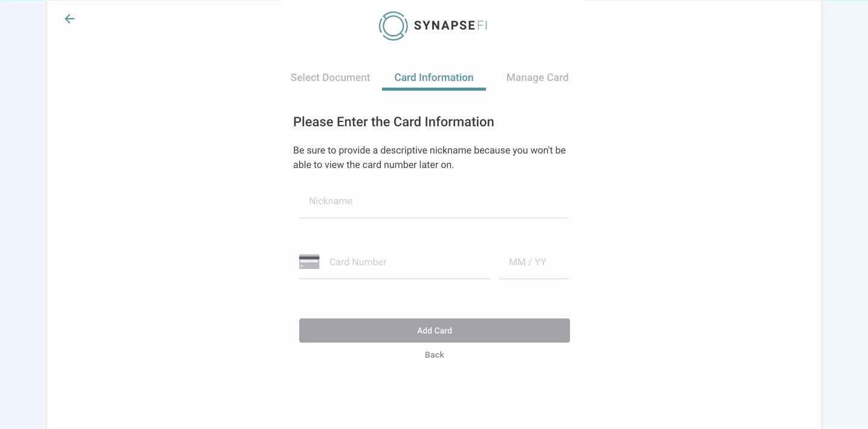
Task: Focus the Card Number input field
Action: (409, 262)
